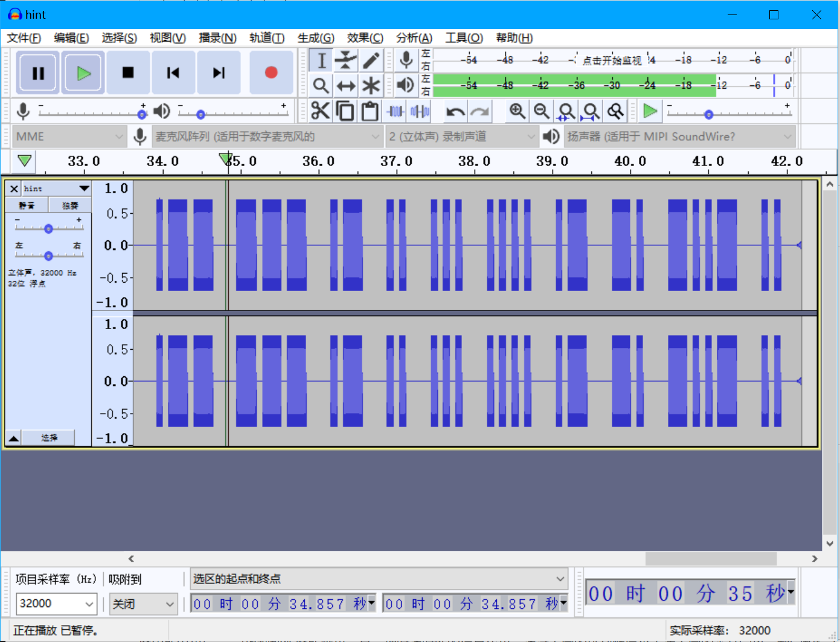This screenshot has height=642, width=840.
Task: Stop playback with the Stop button
Action: [128, 73]
